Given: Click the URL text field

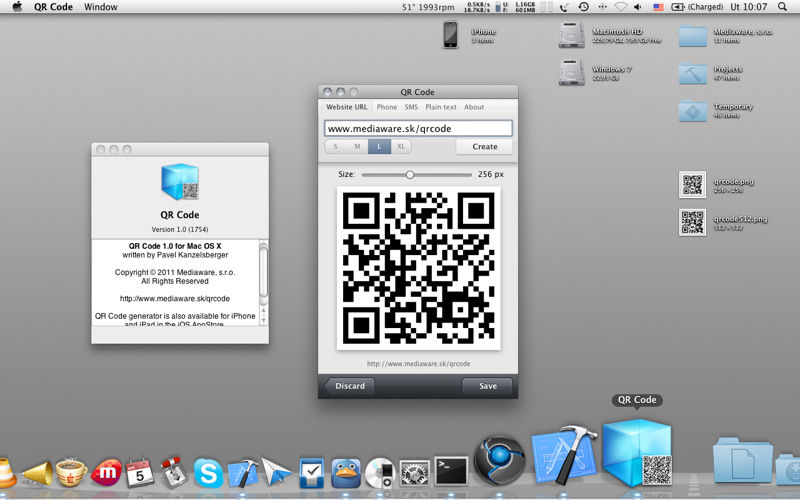Looking at the screenshot, I should click(418, 128).
